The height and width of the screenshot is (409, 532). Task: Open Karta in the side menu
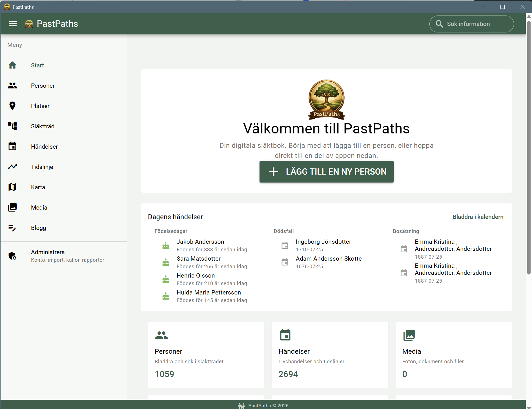point(64,187)
